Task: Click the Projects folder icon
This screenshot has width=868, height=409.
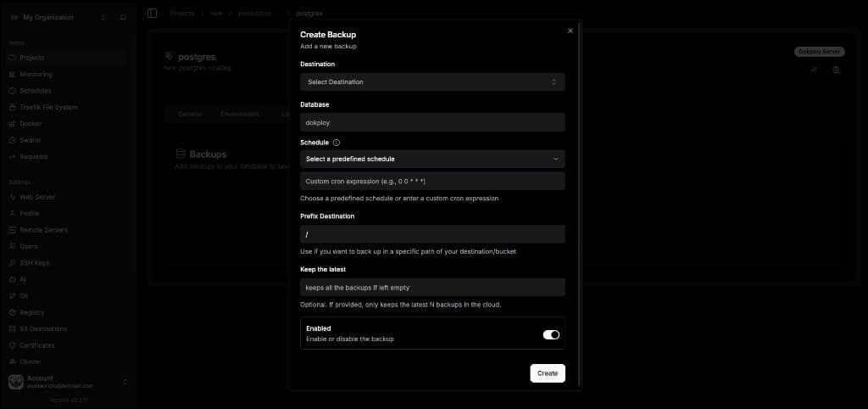Action: tap(13, 58)
